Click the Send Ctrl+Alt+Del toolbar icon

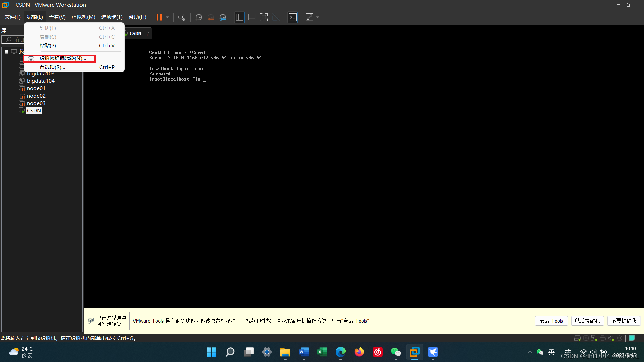182,17
